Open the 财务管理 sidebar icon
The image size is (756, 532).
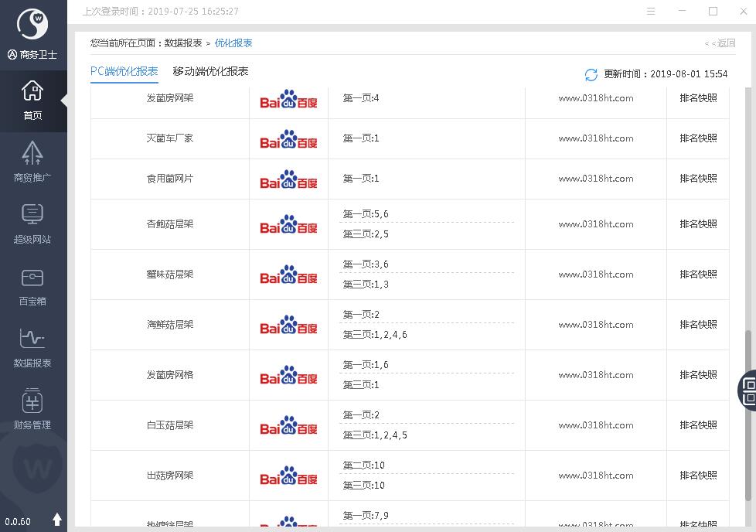[x=32, y=409]
